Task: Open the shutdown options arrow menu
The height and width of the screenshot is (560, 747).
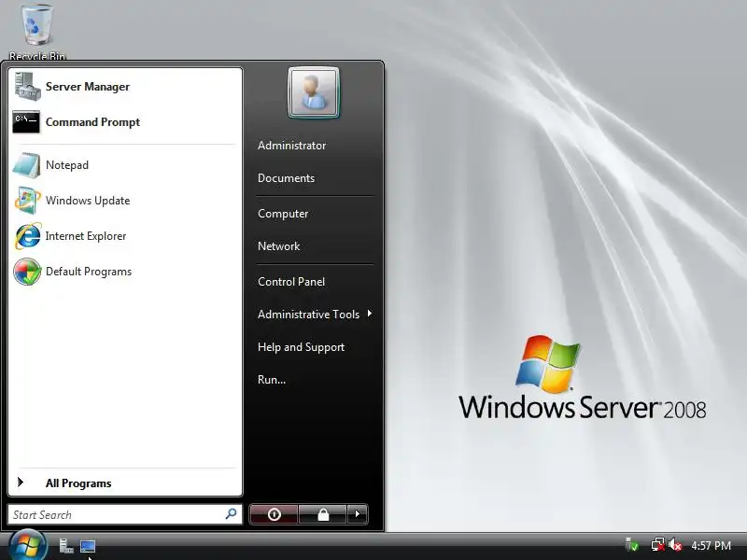Action: tap(358, 514)
